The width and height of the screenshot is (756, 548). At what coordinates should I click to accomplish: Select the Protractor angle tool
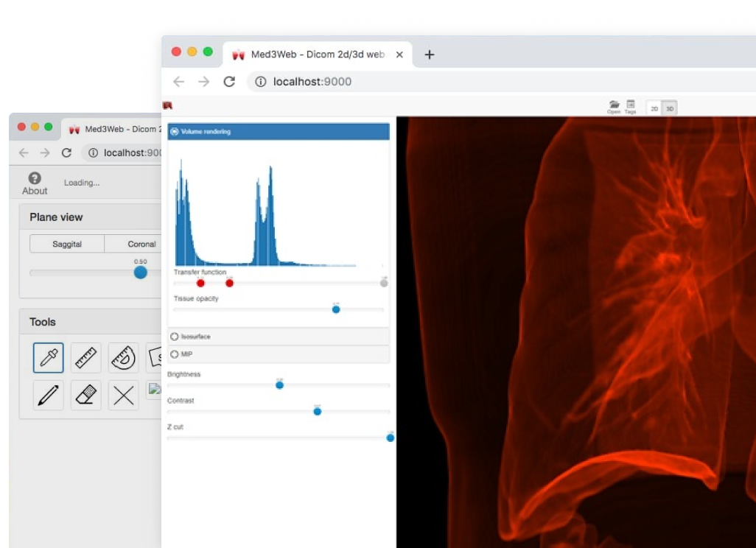(122, 358)
